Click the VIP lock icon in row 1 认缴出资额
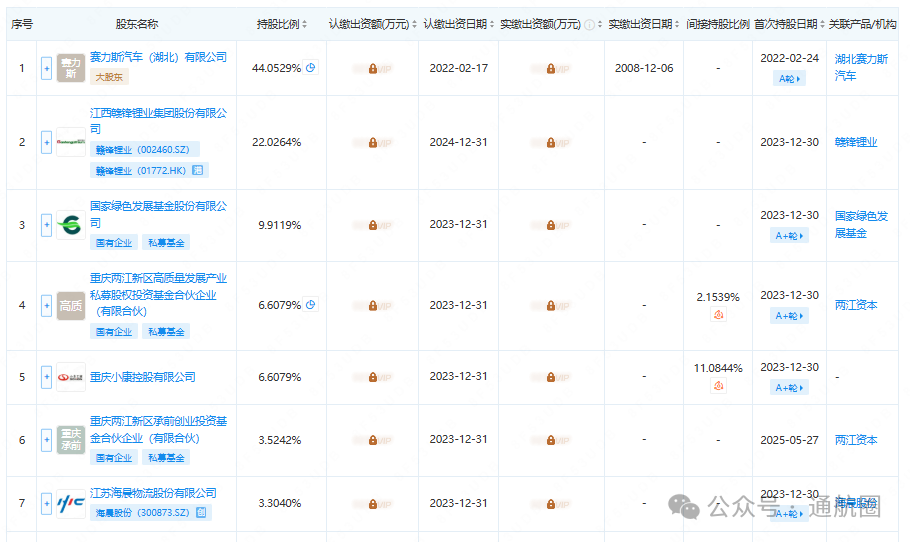910x542 pixels. pyautogui.click(x=372, y=69)
